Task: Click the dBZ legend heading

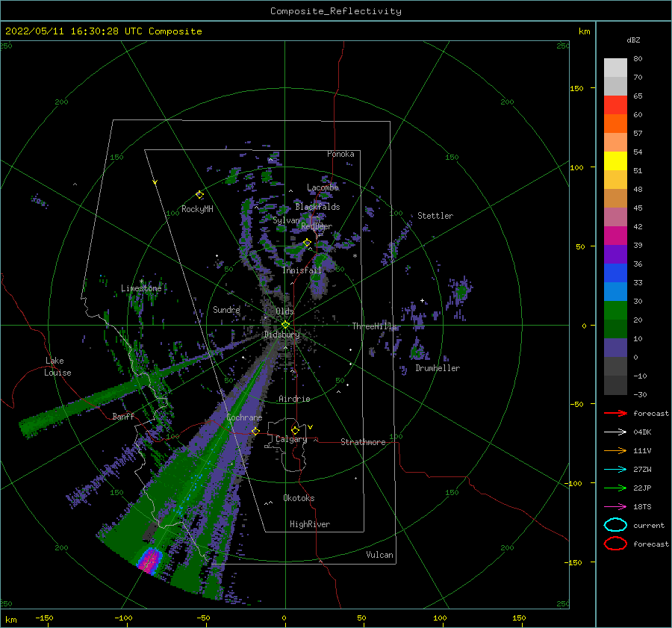Action: (x=633, y=40)
